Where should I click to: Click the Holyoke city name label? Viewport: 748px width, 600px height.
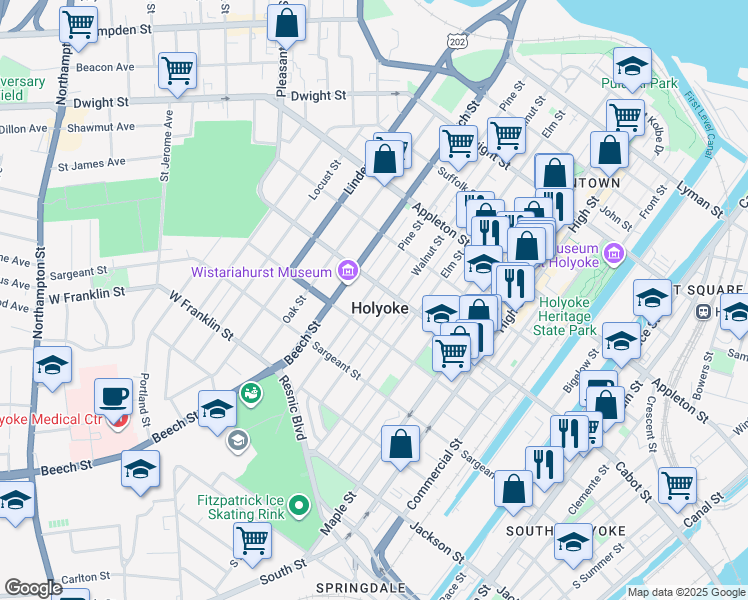(x=380, y=309)
